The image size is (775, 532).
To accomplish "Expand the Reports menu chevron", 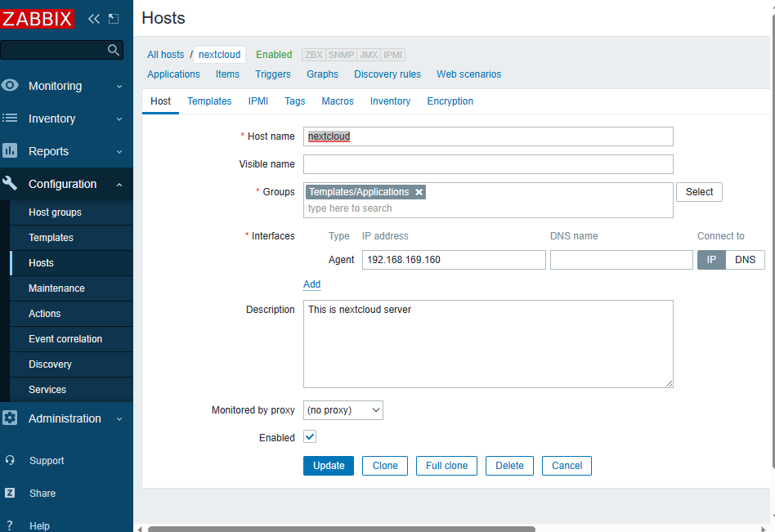I will click(119, 152).
